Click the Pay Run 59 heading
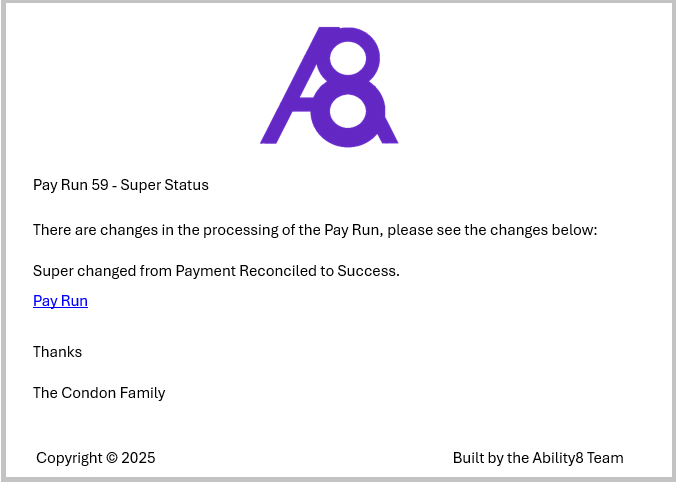 coord(120,185)
